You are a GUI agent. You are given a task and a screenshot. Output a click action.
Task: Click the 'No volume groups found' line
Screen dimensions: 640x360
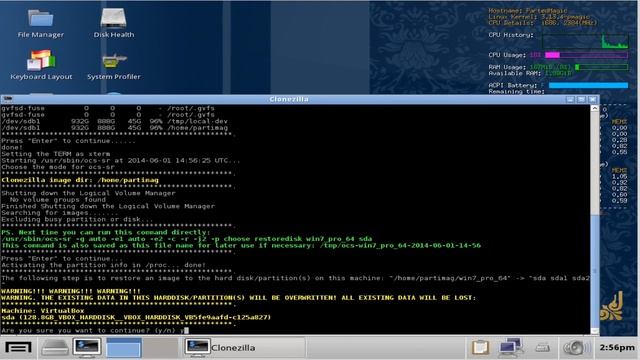coord(58,200)
